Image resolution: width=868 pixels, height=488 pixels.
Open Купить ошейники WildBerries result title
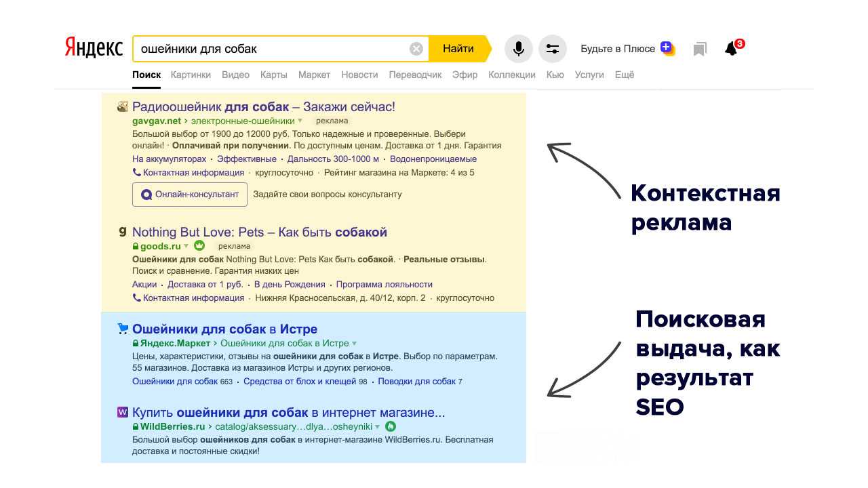289,412
